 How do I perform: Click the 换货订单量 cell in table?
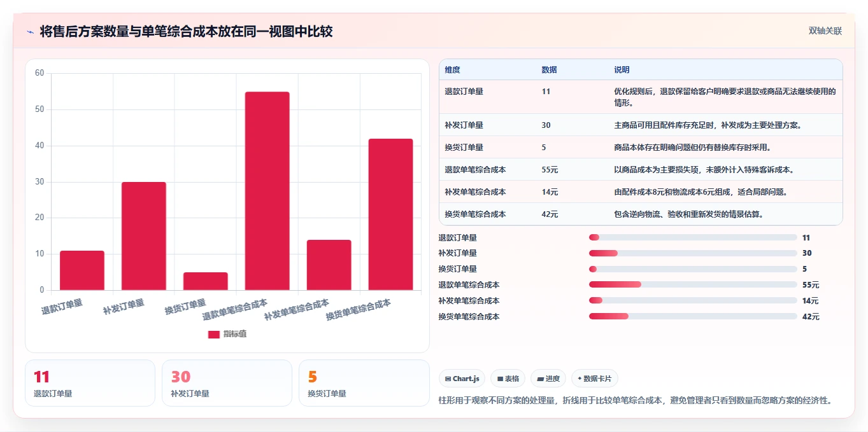pyautogui.click(x=464, y=148)
